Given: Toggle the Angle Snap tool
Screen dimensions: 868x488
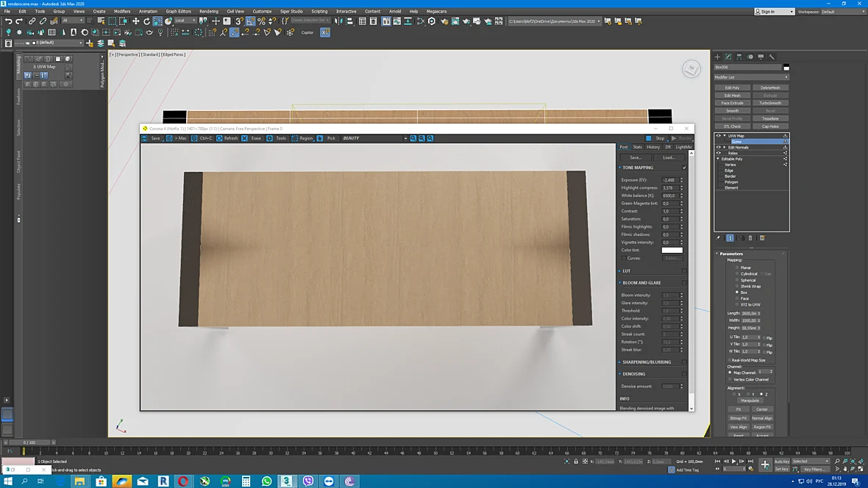Looking at the screenshot, I should click(x=251, y=21).
